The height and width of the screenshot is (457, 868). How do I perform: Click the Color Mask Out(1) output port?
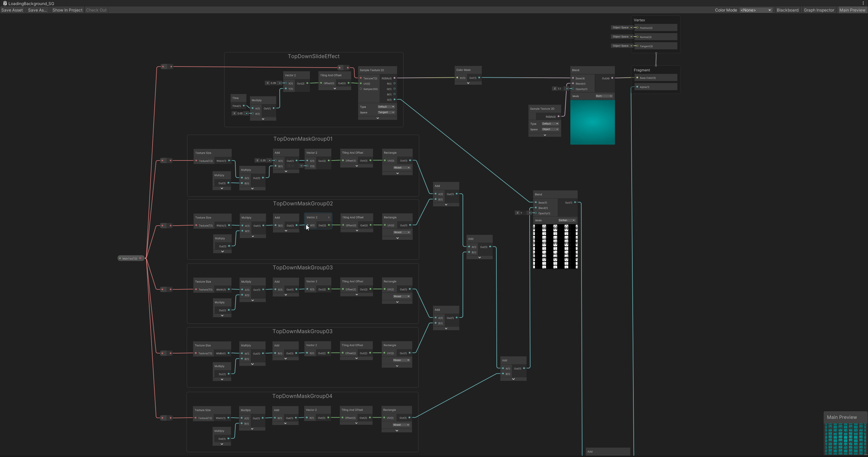(479, 78)
